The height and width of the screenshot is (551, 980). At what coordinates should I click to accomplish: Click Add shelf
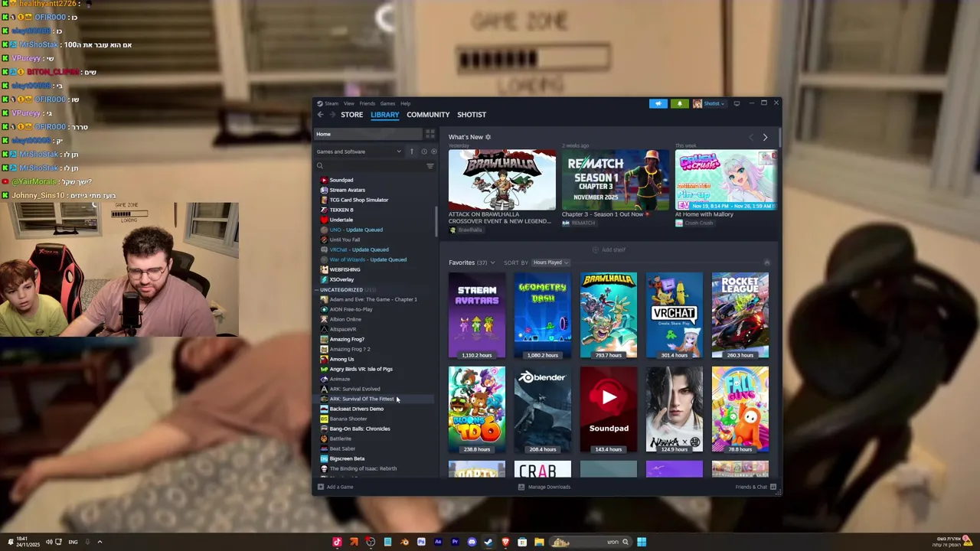coord(609,249)
